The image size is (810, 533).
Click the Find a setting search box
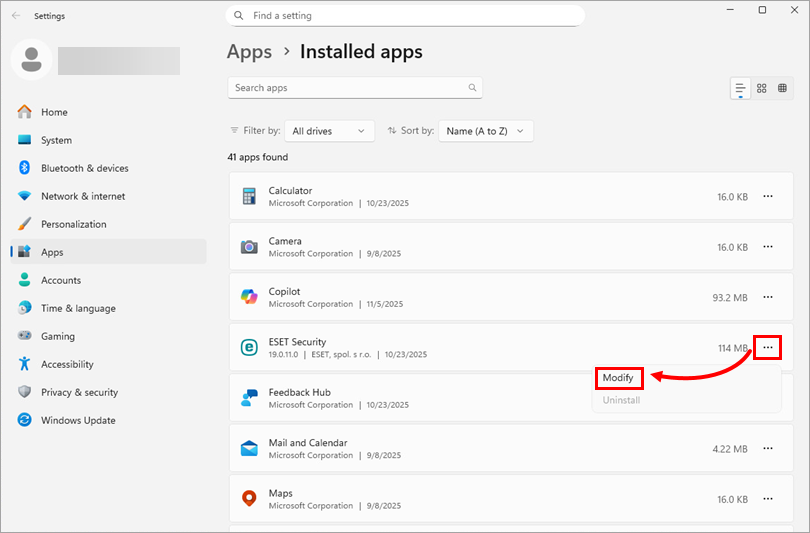coord(405,16)
